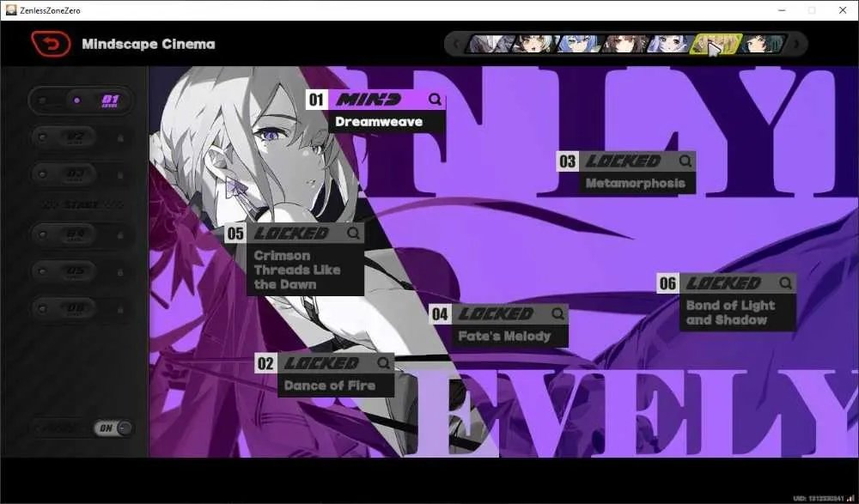Screen dimensions: 859x504
Task: Click the UID text in the bottom corner
Action: click(x=819, y=499)
